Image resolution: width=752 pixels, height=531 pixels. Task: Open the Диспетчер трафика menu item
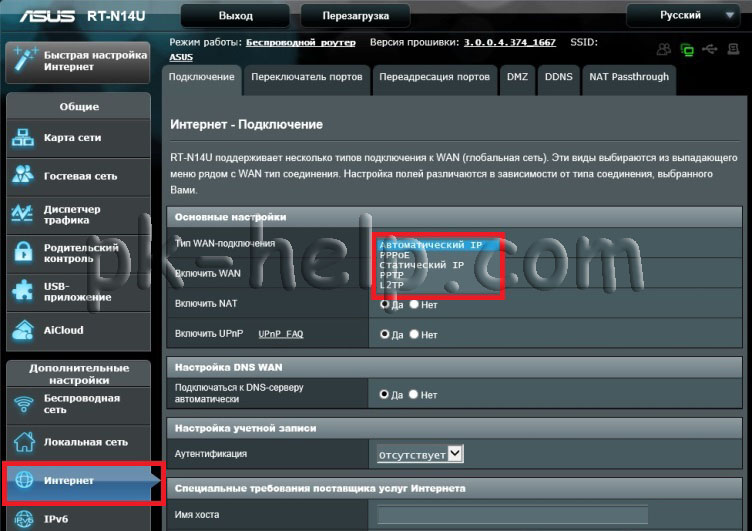click(78, 214)
